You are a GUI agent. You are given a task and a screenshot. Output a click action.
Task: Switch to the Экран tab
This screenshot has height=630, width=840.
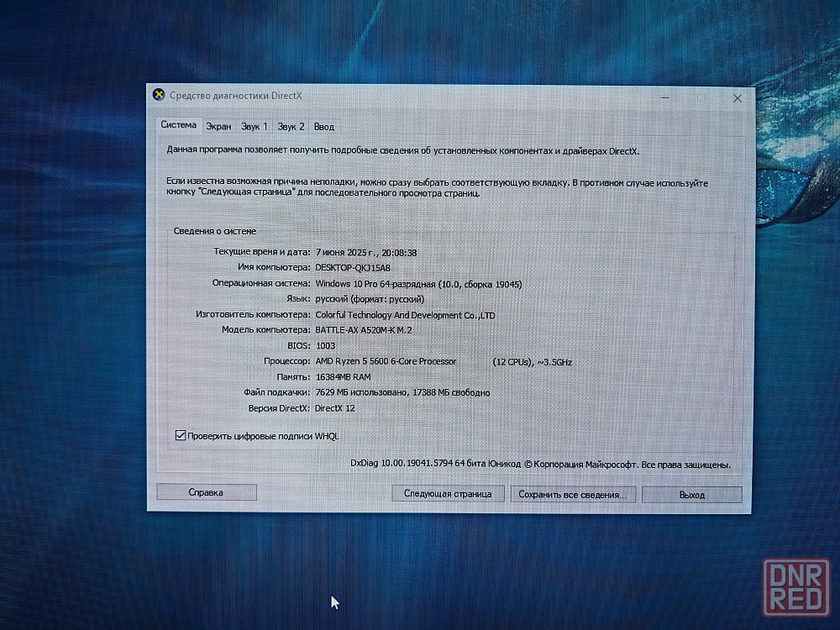(218, 127)
